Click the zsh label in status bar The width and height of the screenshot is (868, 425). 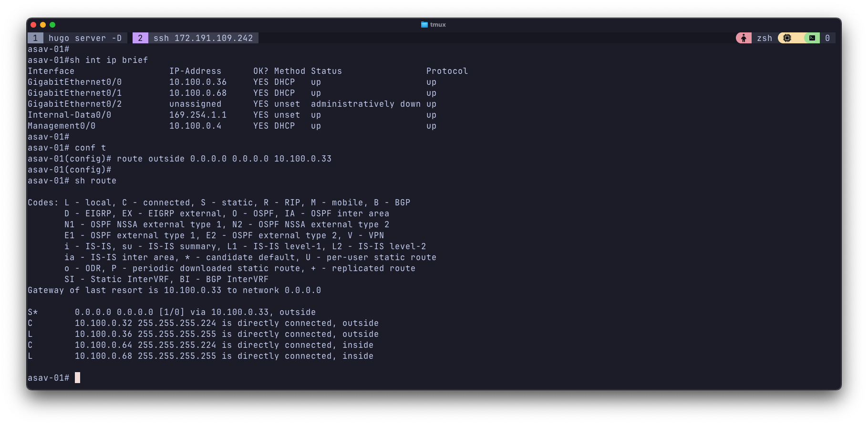point(764,38)
